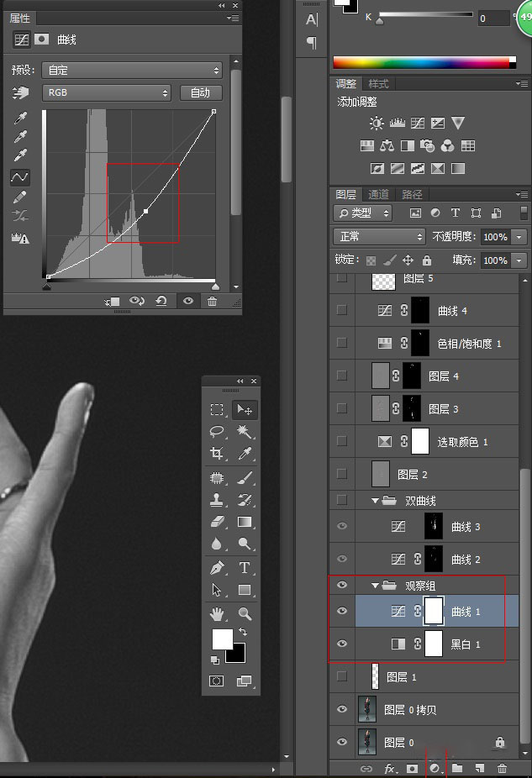Select the Dodge tool
532x778 pixels.
click(x=245, y=544)
